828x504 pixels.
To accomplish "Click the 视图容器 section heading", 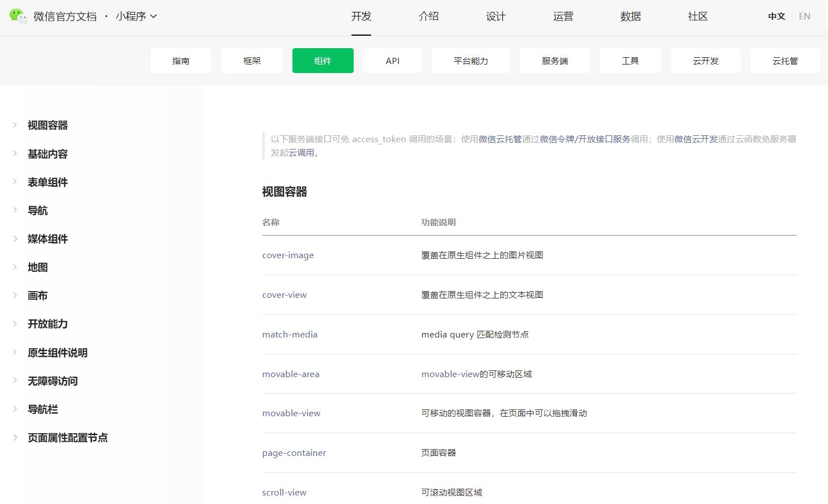I will [285, 191].
